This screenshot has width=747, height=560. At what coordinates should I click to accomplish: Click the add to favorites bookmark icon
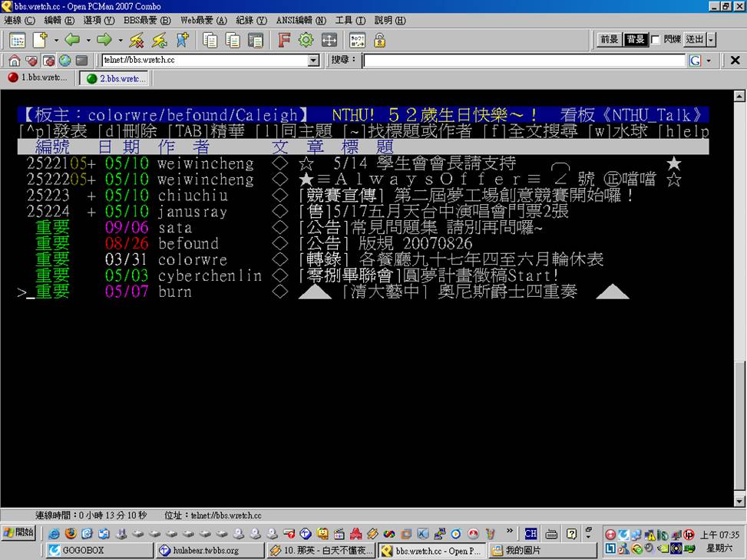click(183, 40)
